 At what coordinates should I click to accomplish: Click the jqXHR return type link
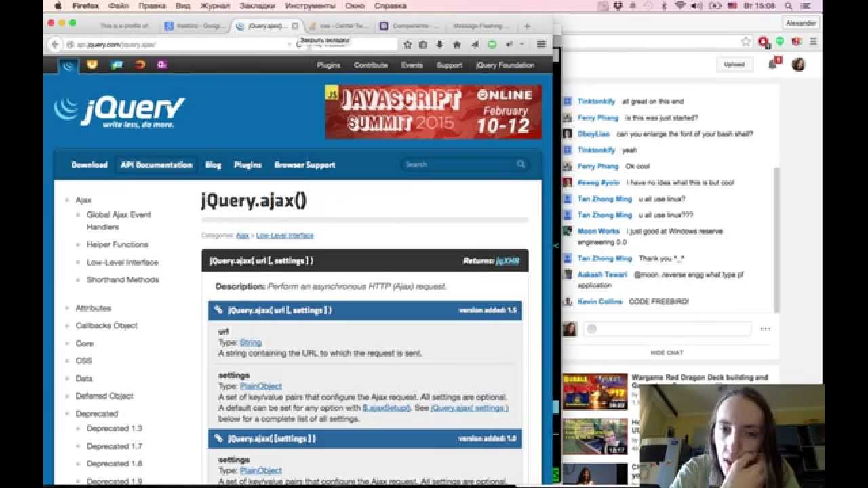508,260
